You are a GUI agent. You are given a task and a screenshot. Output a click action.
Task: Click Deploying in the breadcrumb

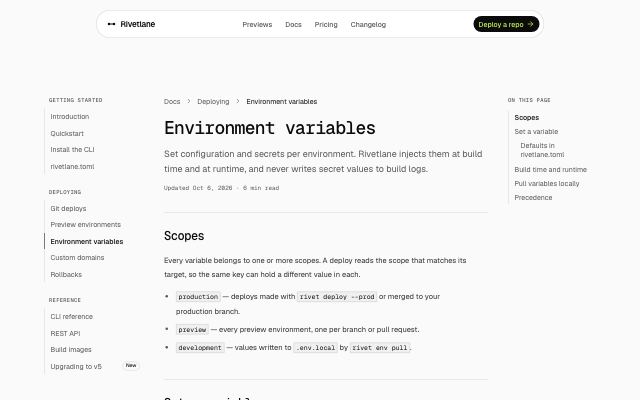point(213,102)
